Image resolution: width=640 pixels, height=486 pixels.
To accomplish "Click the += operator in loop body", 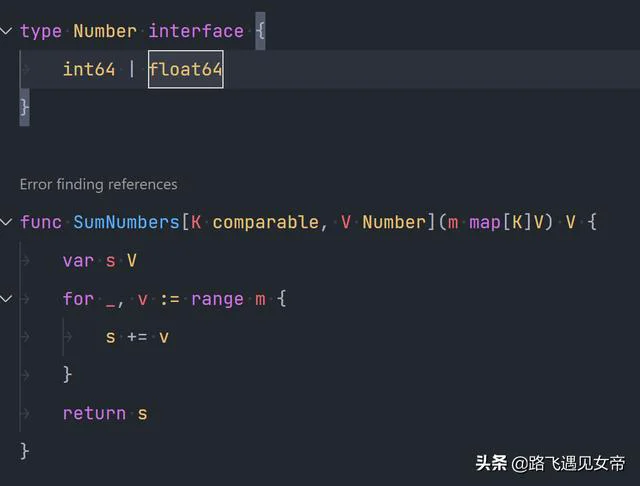I will click(137, 337).
